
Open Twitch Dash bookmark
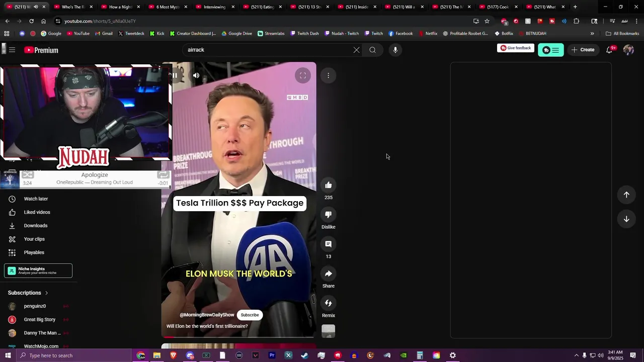click(304, 34)
